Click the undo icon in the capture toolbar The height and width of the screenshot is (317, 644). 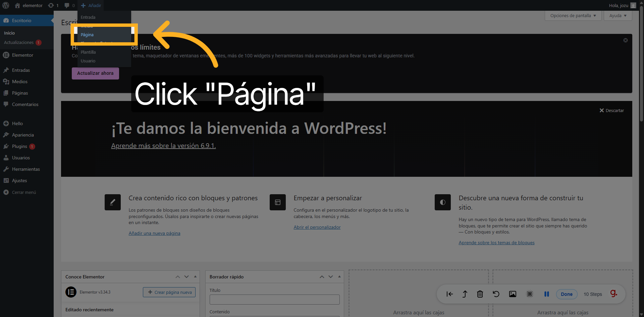[x=496, y=294]
